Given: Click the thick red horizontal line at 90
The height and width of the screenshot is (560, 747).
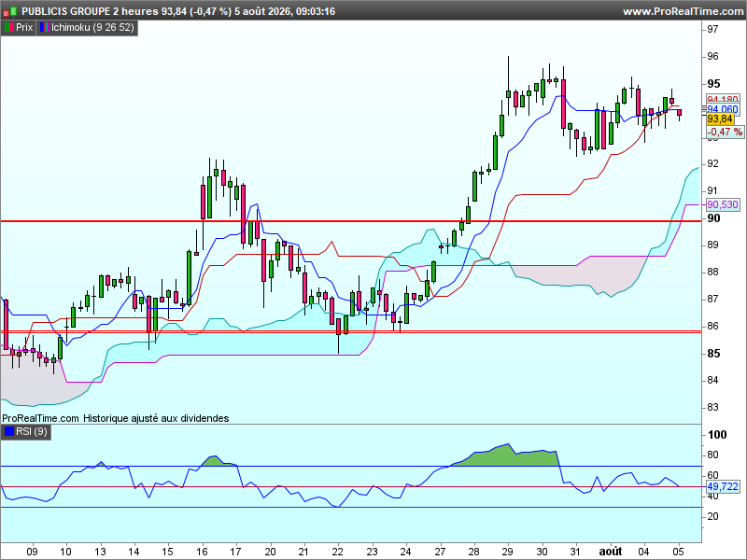Looking at the screenshot, I should (351, 221).
